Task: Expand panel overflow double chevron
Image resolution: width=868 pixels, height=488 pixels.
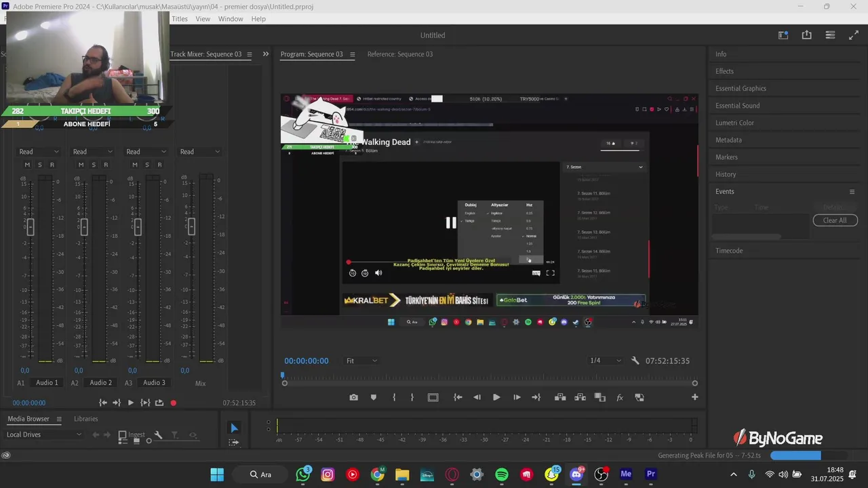Action: [266, 54]
